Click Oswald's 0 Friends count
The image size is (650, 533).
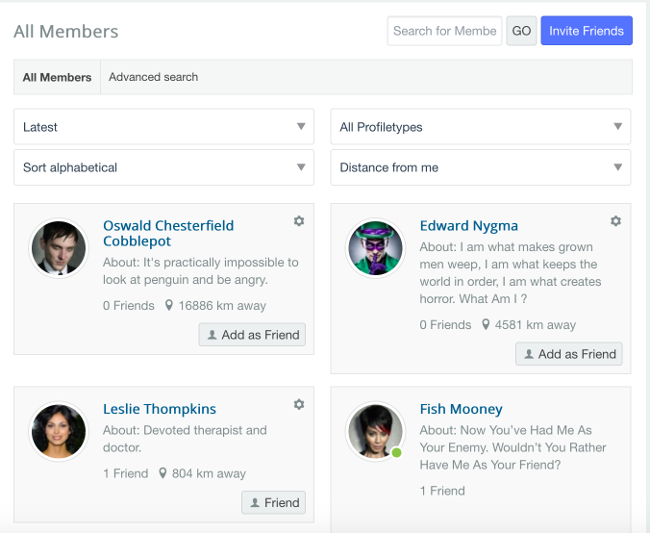(x=129, y=305)
